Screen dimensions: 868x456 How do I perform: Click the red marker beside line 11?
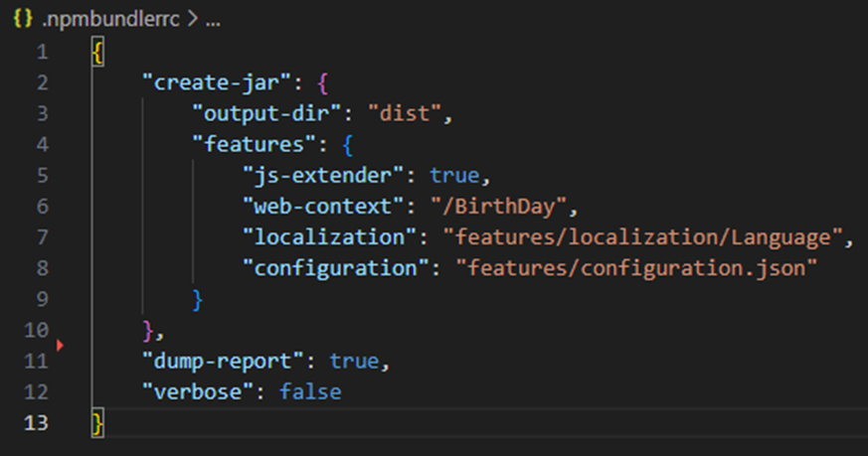click(x=60, y=345)
